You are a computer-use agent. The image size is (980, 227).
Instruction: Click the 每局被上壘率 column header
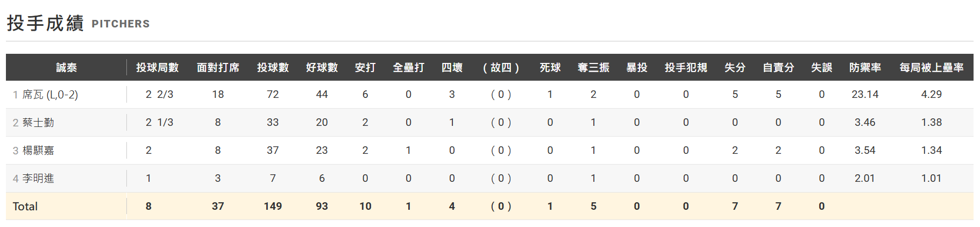point(931,67)
